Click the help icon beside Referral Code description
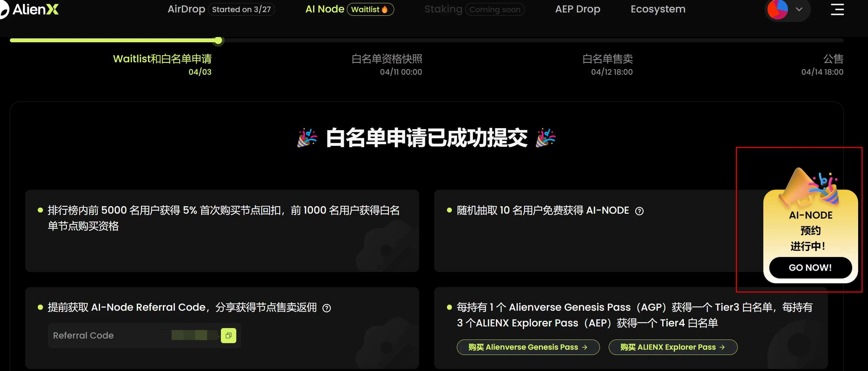The height and width of the screenshot is (371, 868). point(327,308)
